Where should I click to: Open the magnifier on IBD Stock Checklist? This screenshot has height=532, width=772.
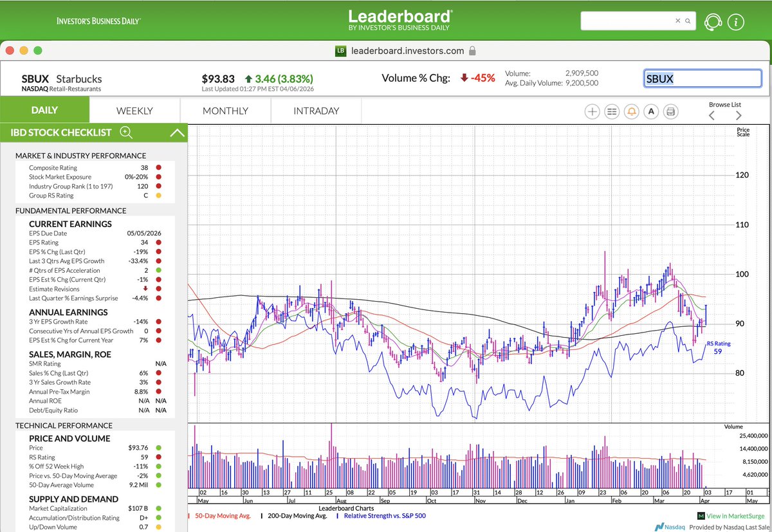[126, 133]
